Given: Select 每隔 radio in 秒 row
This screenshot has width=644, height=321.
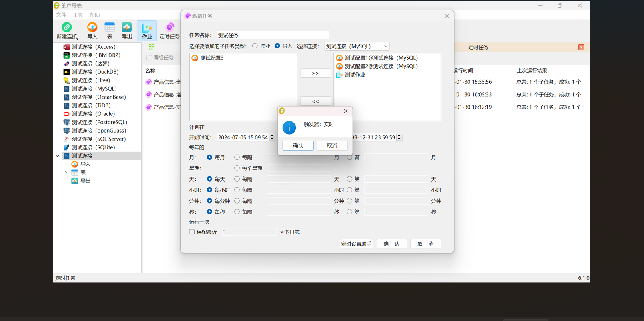Looking at the screenshot, I should 237,212.
